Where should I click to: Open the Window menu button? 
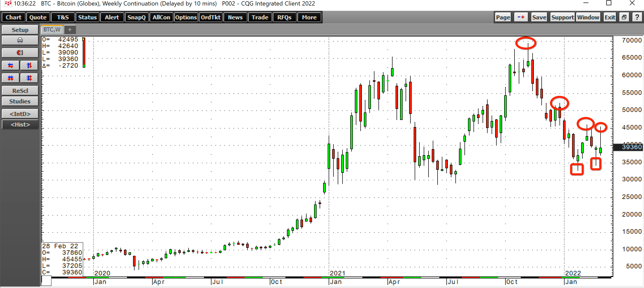588,17
